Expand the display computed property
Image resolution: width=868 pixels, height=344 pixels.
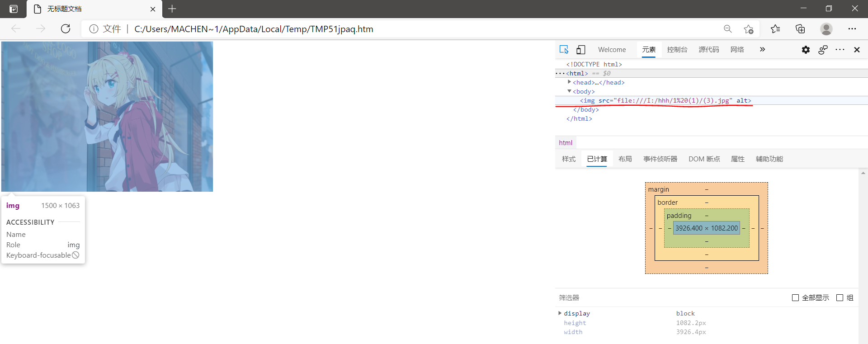[x=560, y=313]
